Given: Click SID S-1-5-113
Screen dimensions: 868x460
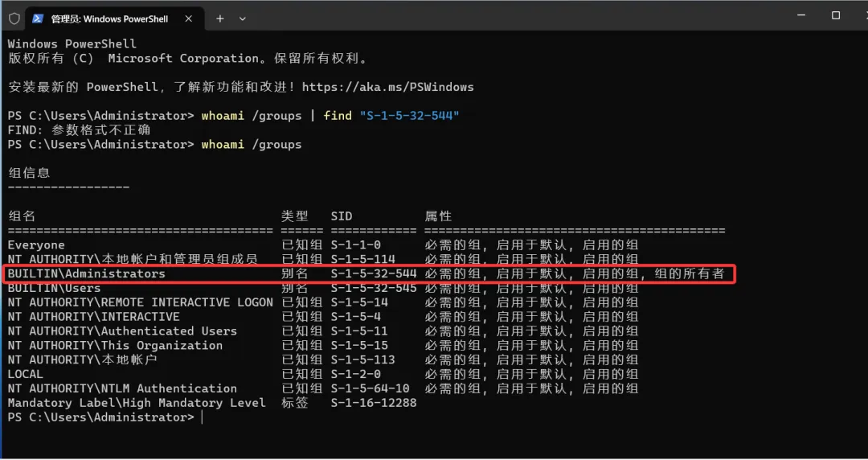Looking at the screenshot, I should coord(363,359).
